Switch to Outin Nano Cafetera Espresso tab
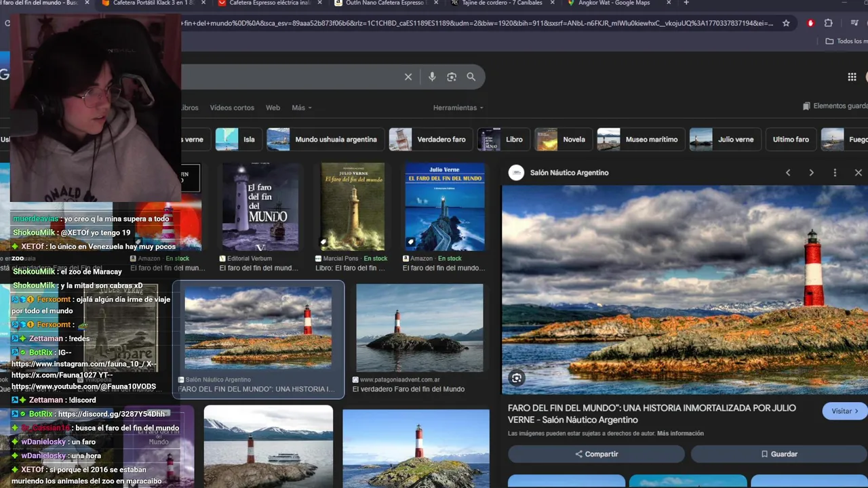Screen dimensions: 868x488 (x=383, y=3)
